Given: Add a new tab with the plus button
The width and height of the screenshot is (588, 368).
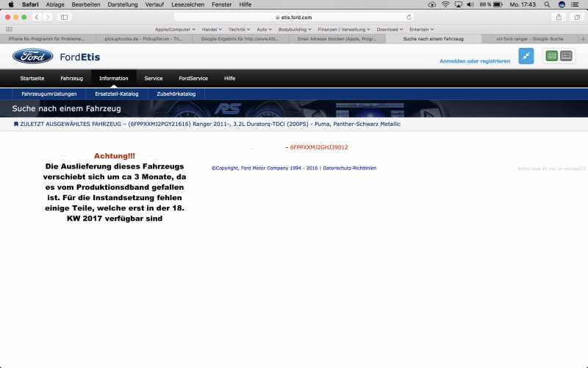Looking at the screenshot, I should click(x=583, y=39).
